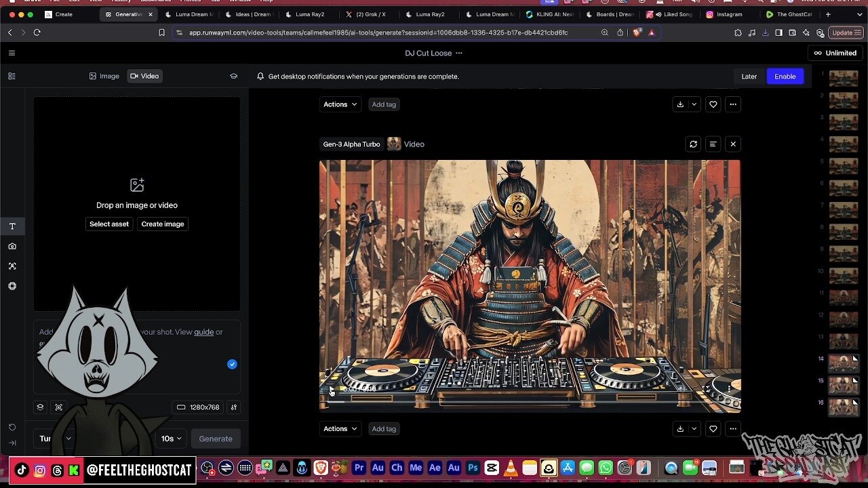Open the browser tab search chevron
The width and height of the screenshot is (868, 488).
pyautogui.click(x=861, y=14)
